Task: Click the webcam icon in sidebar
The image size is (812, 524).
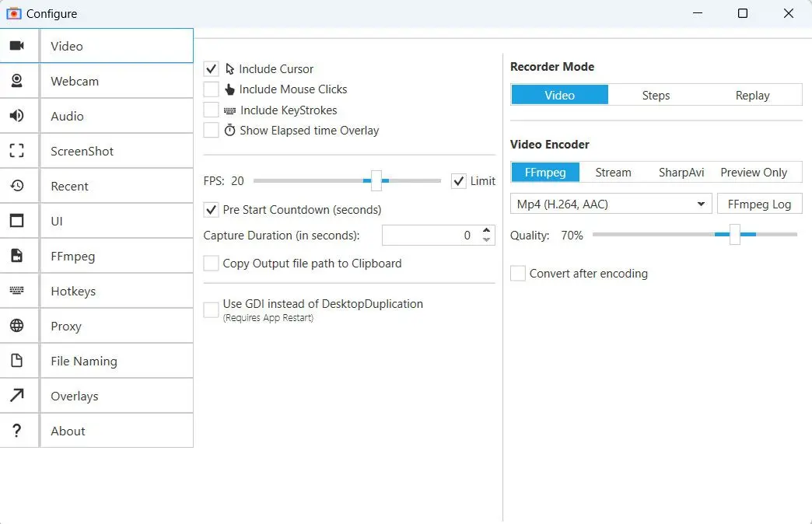Action: [17, 81]
